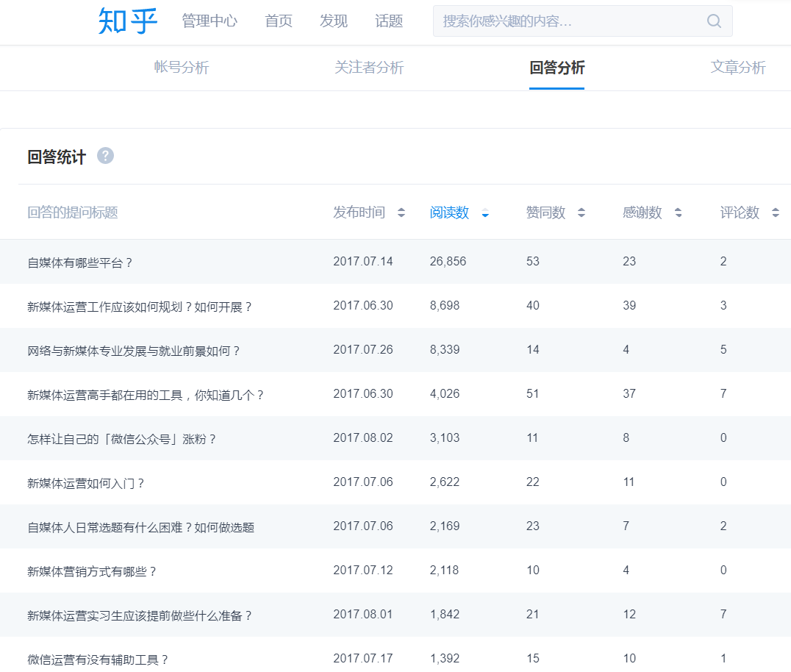The height and width of the screenshot is (672, 791).
Task: Click the 回答统计 section heading
Action: click(57, 157)
